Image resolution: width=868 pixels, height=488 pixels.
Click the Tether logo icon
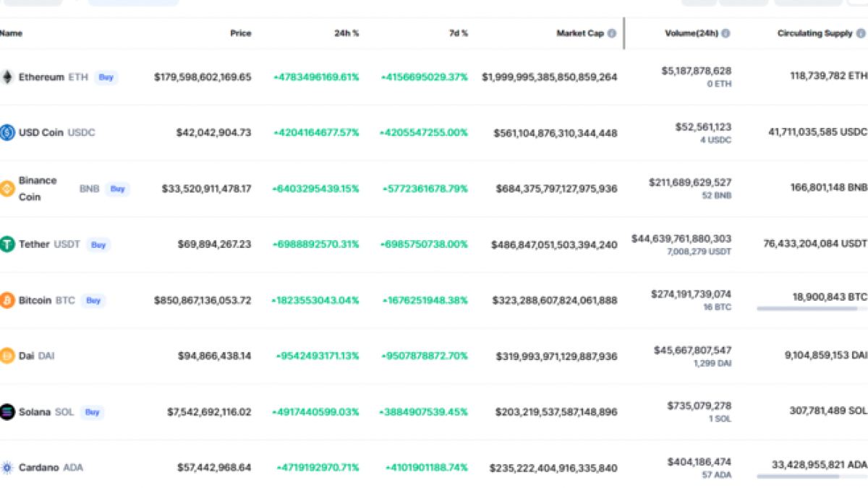tap(7, 244)
